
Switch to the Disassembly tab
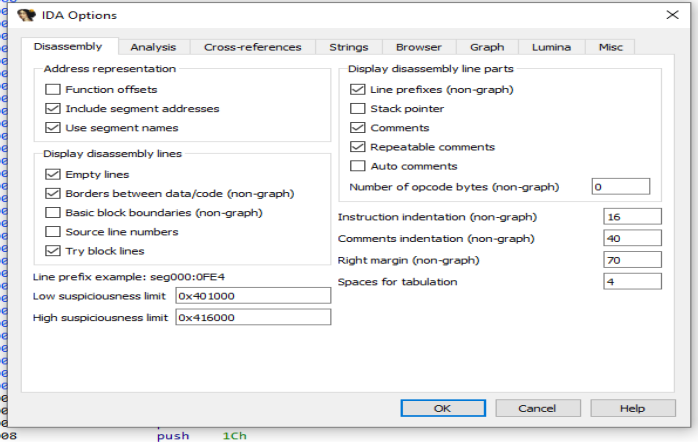[x=68, y=46]
